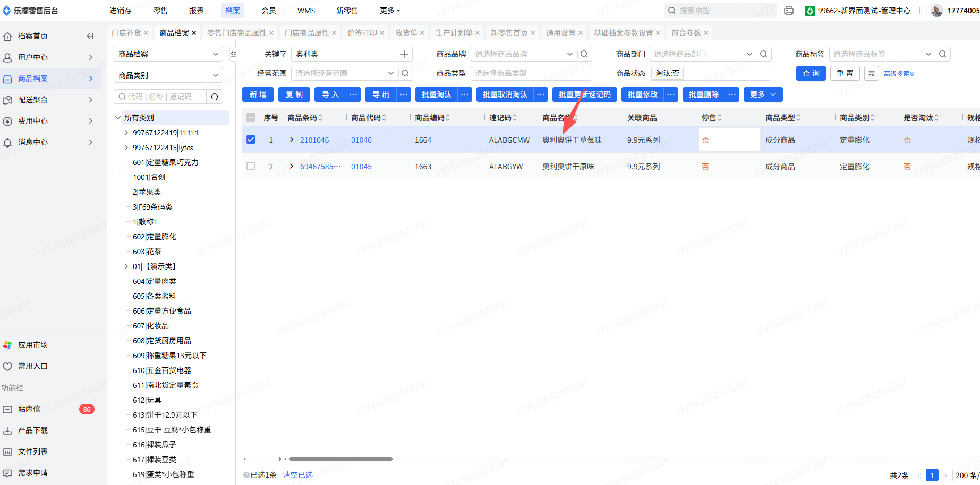The width and height of the screenshot is (980, 485).
Task: Click the 清空已选 link
Action: [298, 475]
